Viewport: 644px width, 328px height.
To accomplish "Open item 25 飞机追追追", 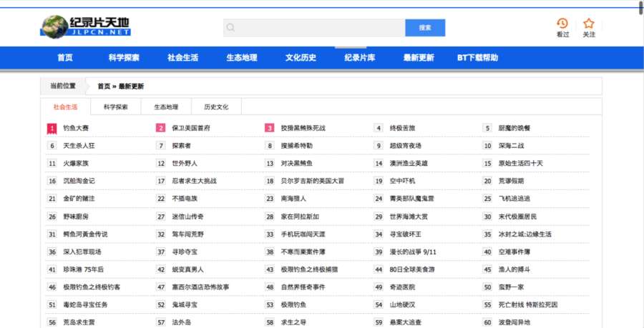I will tap(514, 199).
